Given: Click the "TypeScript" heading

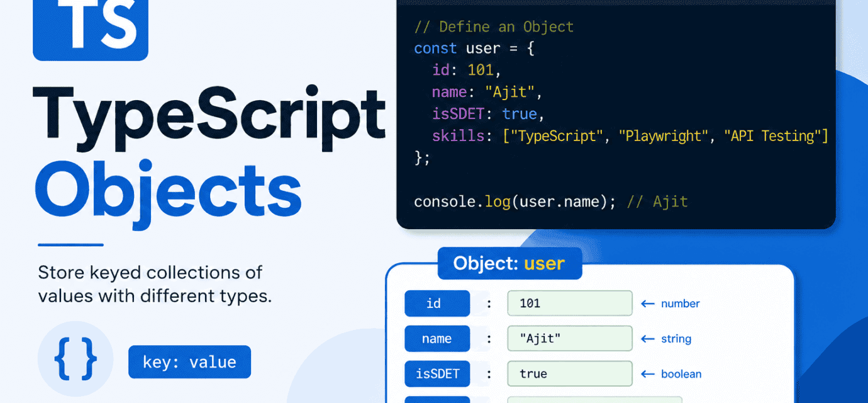Looking at the screenshot, I should [x=209, y=118].
